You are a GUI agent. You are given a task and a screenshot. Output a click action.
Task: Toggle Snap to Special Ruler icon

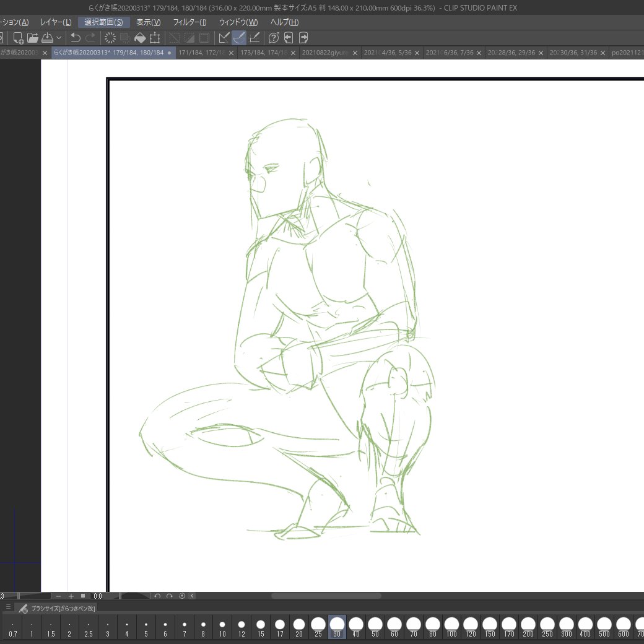239,38
